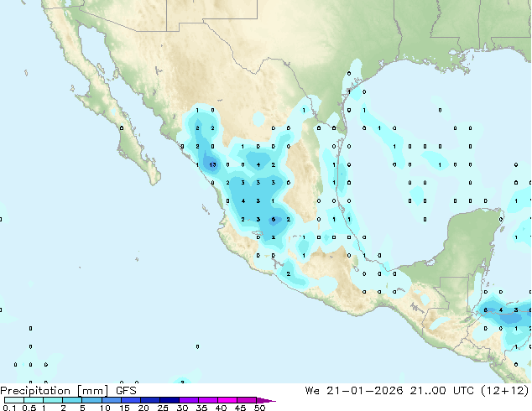Click the '0.5' legend scale label
Image resolution: width=532 pixels, height=411 pixels.
pos(29,408)
